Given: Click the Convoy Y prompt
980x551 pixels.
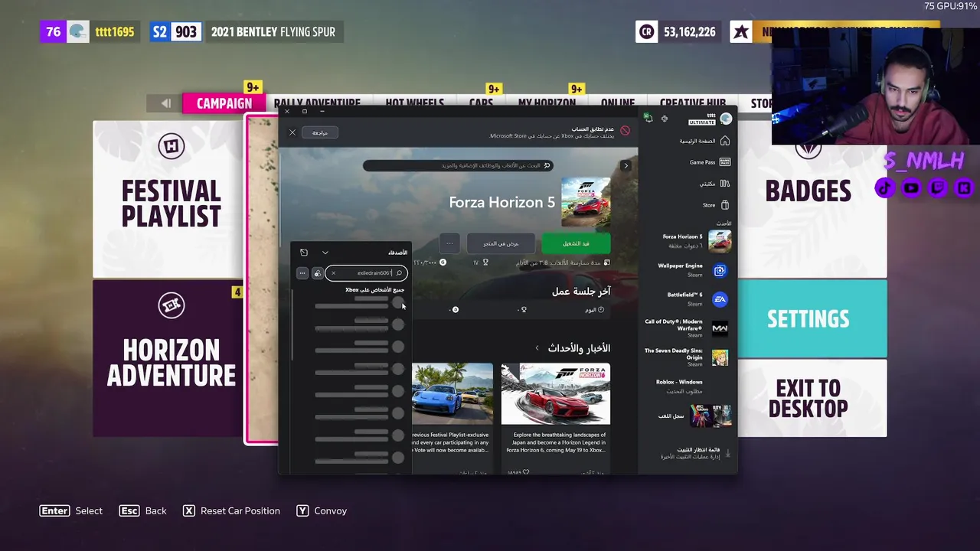Looking at the screenshot, I should pos(321,510).
